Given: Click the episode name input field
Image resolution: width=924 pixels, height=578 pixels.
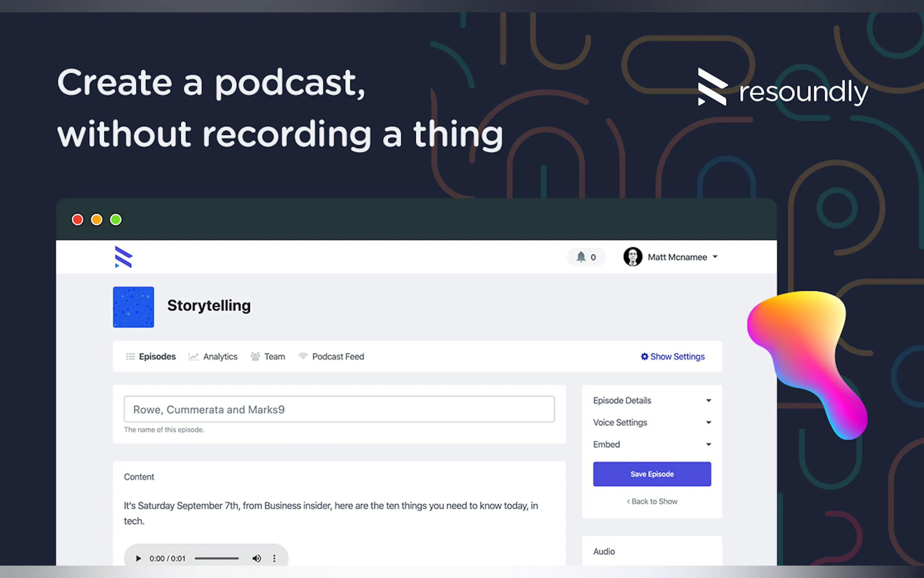Looking at the screenshot, I should 339,409.
